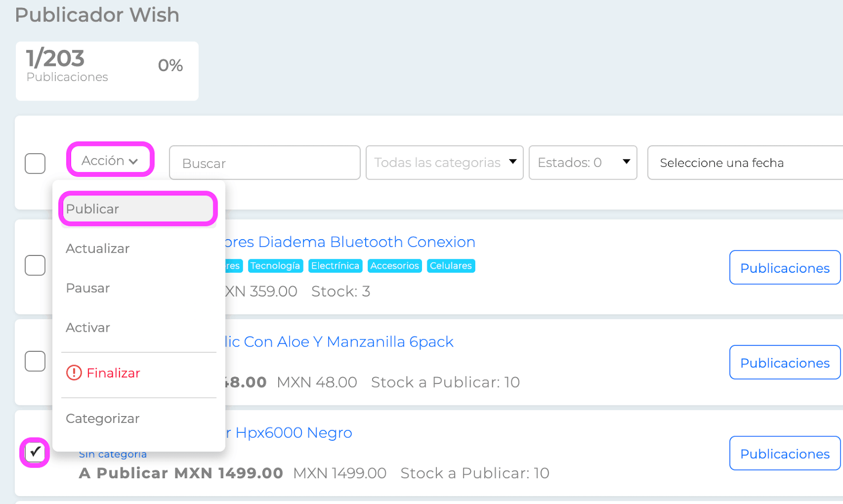Select Categorizar in the action menu
This screenshot has width=843, height=504.
coord(139,419)
